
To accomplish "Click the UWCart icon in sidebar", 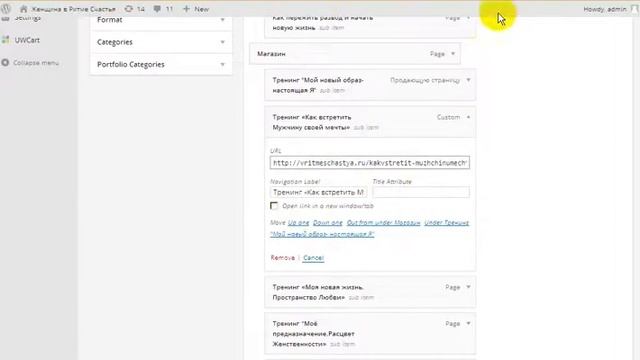I will click(x=5, y=40).
